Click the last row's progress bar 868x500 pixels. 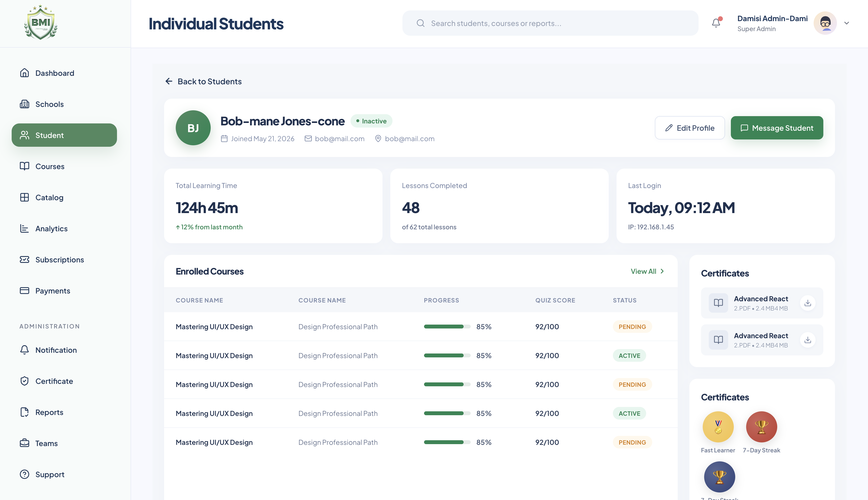click(x=447, y=442)
